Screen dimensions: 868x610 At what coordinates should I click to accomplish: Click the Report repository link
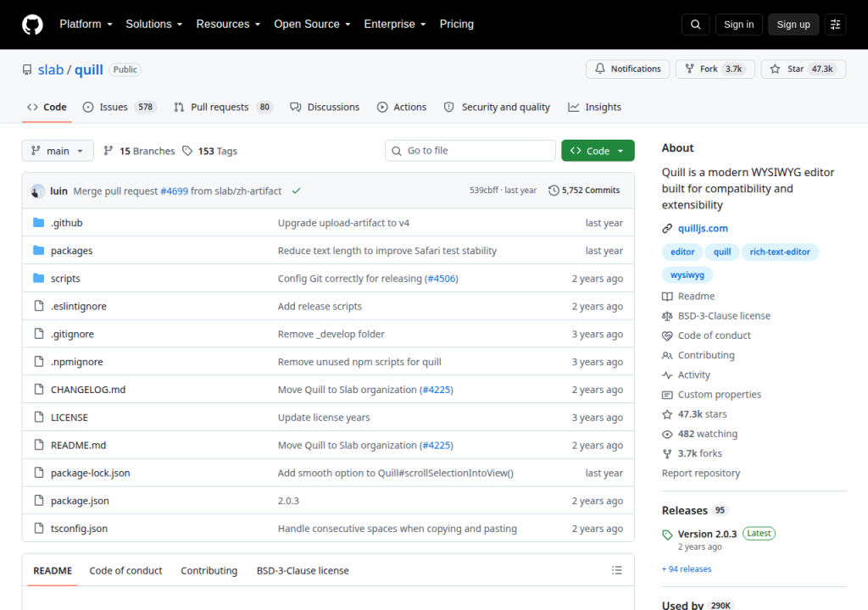[701, 474]
